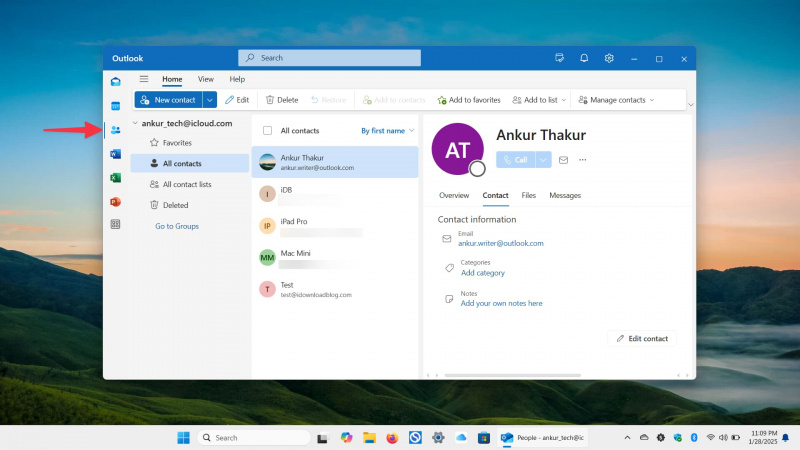Open the Manage contacts dropdown
800x450 pixels.
click(616, 100)
